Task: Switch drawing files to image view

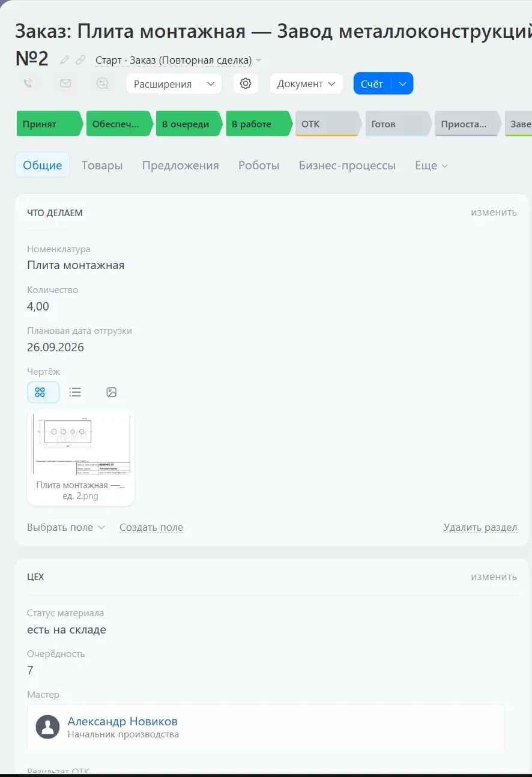Action: [111, 392]
